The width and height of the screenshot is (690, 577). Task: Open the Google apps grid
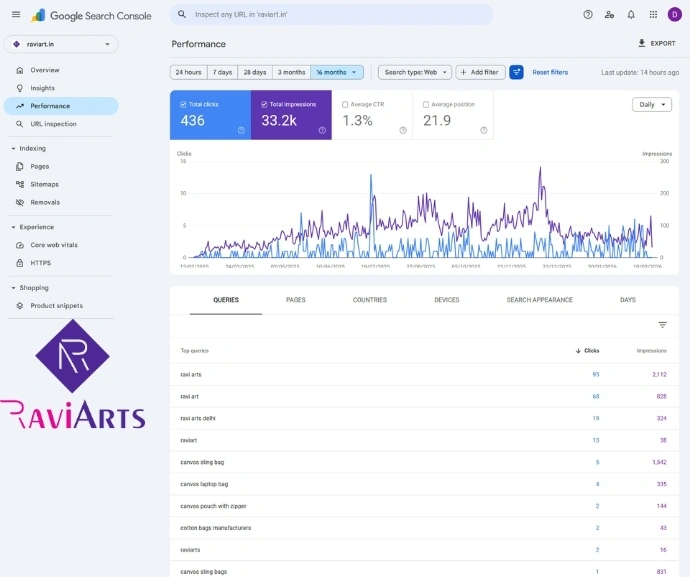pos(652,14)
